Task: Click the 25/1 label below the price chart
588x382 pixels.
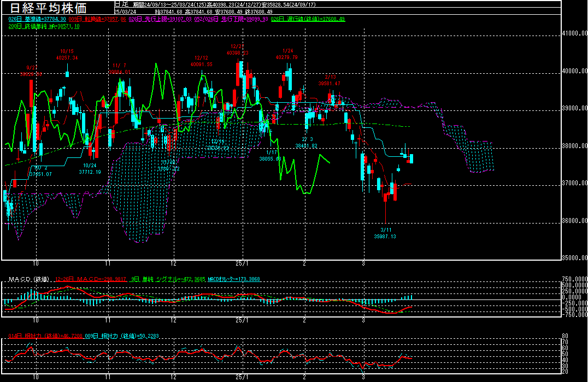Action: (242, 263)
